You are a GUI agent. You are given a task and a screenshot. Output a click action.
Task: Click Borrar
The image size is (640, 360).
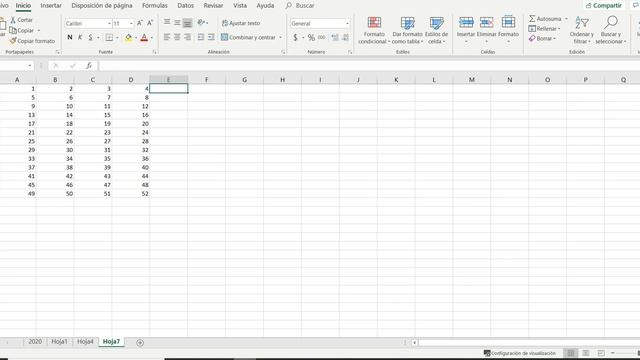coord(542,38)
